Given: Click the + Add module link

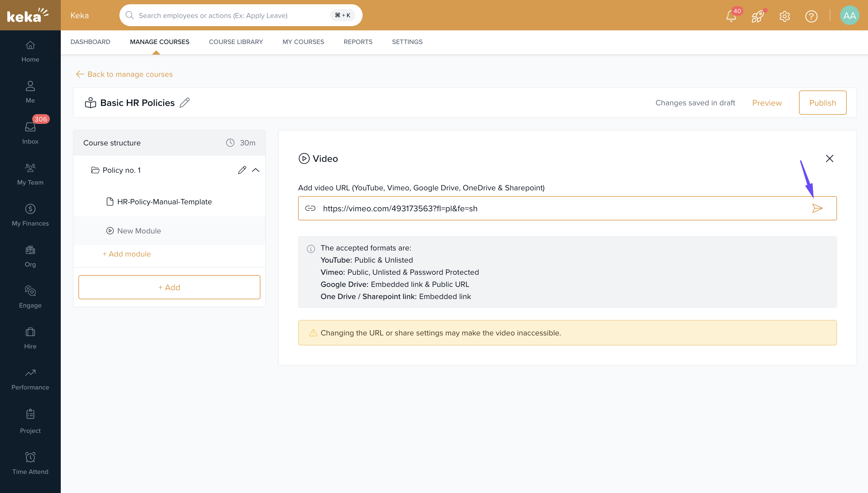Looking at the screenshot, I should pyautogui.click(x=126, y=254).
